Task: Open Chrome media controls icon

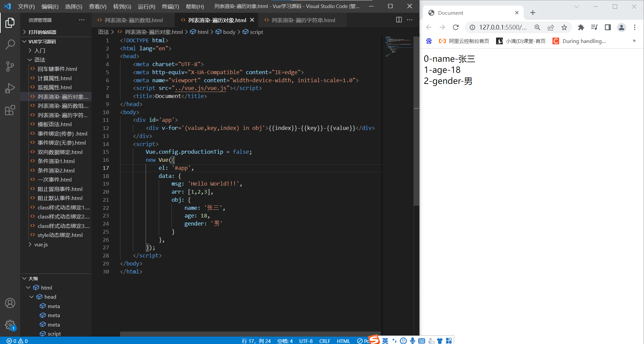Action: 594,28
